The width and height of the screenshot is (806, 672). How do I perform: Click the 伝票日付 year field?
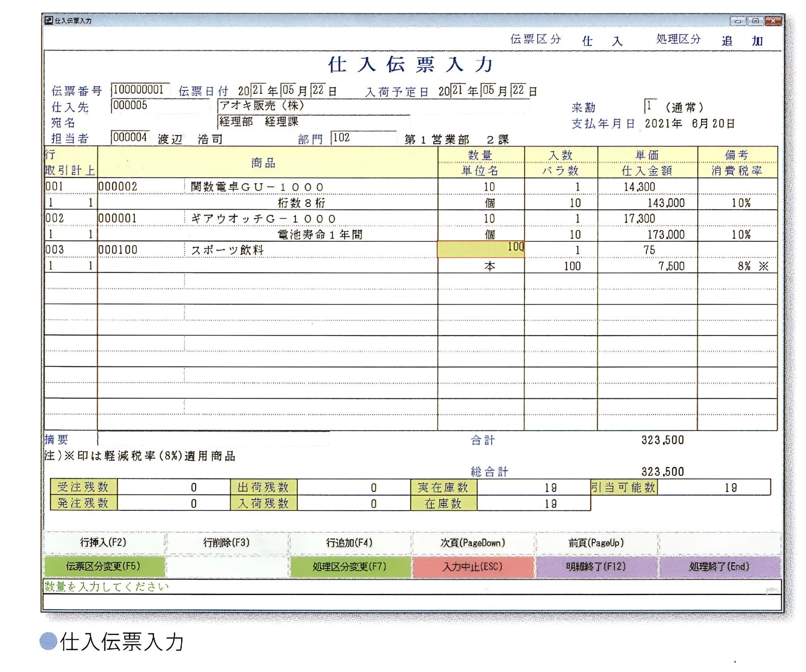tap(258, 90)
